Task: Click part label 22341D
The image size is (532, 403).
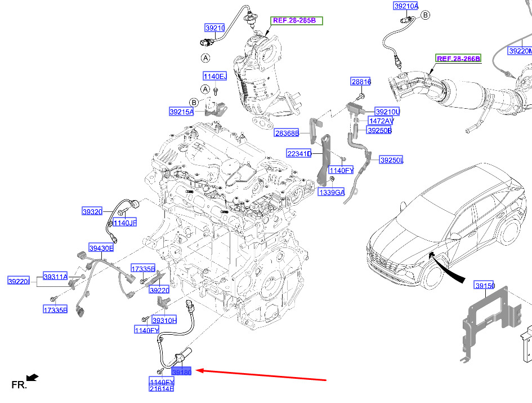Action: click(x=299, y=154)
